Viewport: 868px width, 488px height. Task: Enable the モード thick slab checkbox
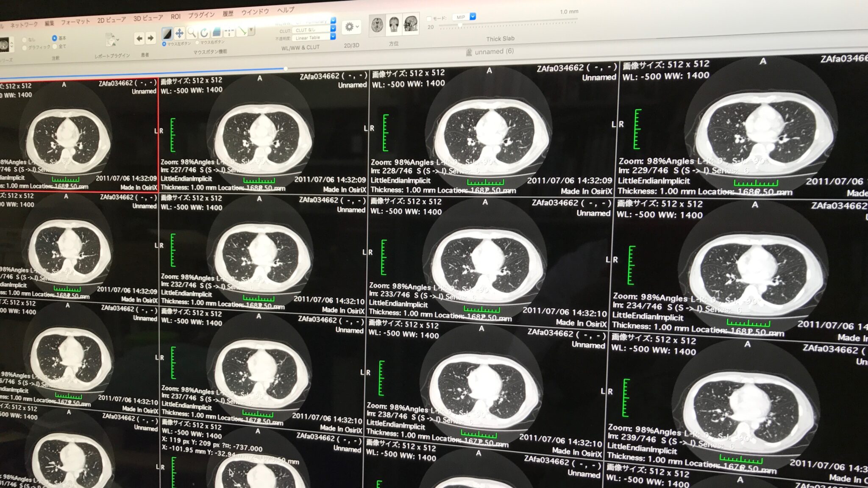coord(428,19)
